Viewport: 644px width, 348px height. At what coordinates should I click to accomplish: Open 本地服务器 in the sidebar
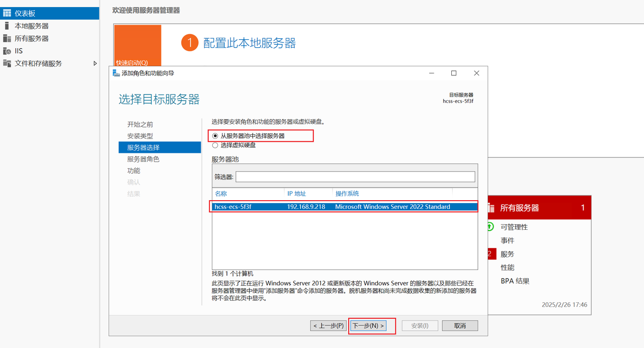pyautogui.click(x=32, y=26)
